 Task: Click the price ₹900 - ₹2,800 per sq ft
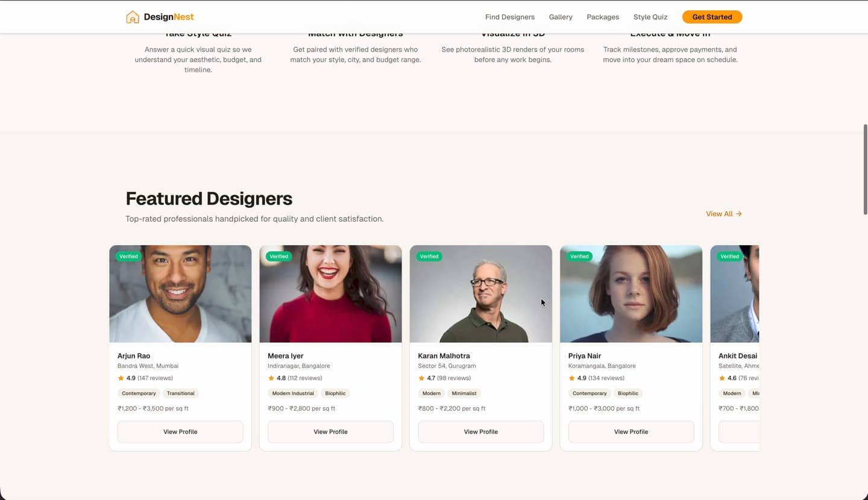point(301,408)
